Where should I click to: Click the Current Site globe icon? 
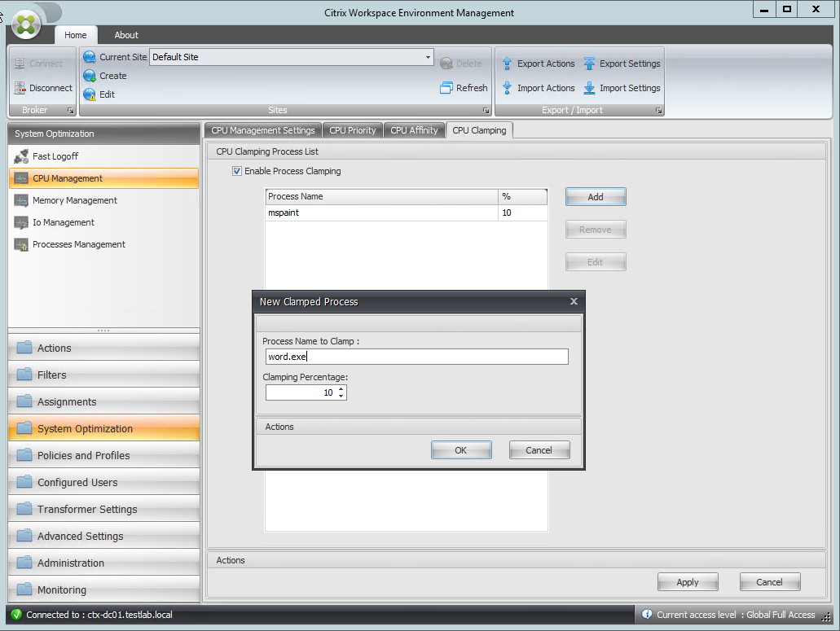point(90,57)
